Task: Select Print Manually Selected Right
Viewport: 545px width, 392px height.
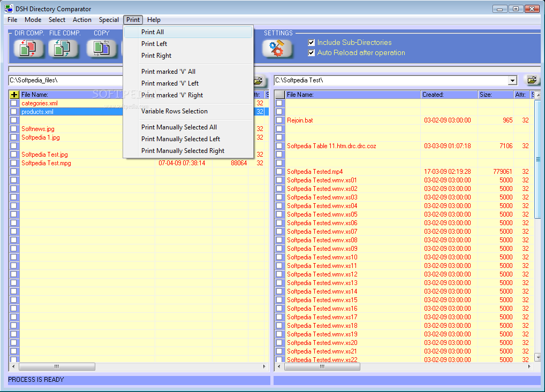Action: tap(188, 151)
